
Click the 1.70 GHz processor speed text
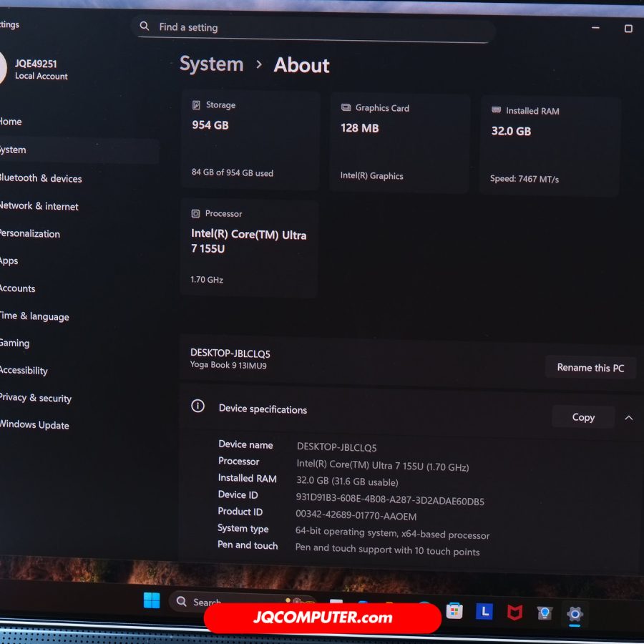[207, 279]
